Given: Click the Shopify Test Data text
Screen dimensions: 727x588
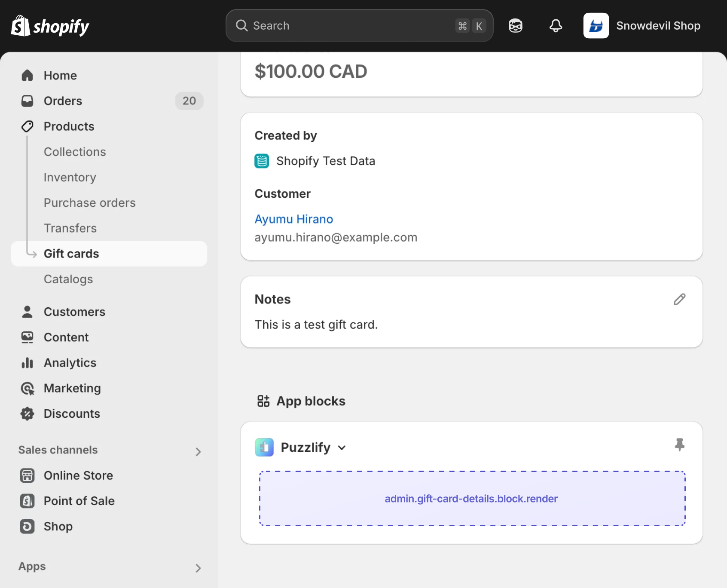Looking at the screenshot, I should (x=326, y=161).
